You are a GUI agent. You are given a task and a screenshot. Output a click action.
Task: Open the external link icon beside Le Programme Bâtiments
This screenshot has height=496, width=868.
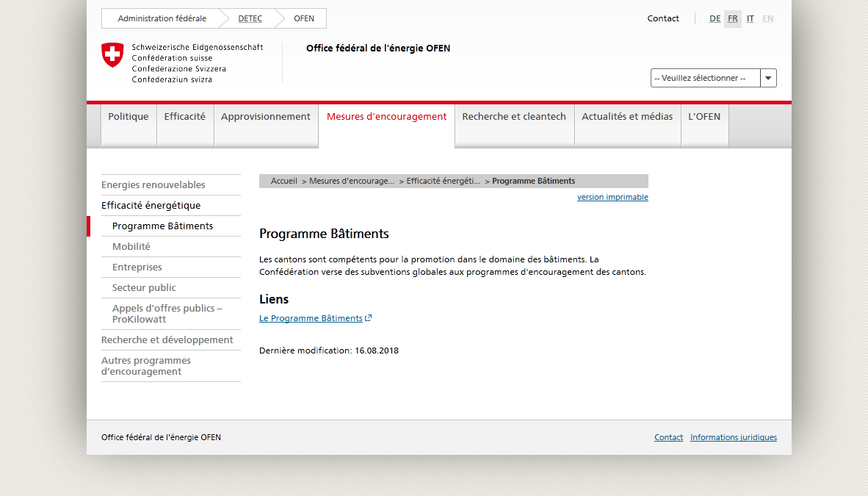coord(368,318)
